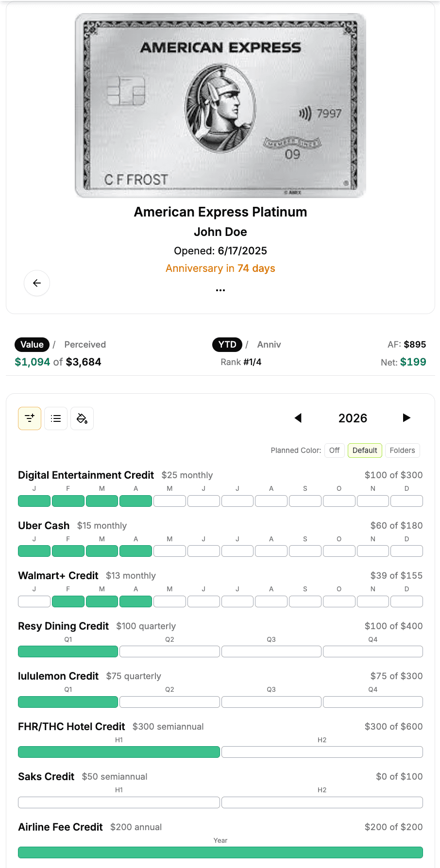Advance to the next year

pos(407,418)
